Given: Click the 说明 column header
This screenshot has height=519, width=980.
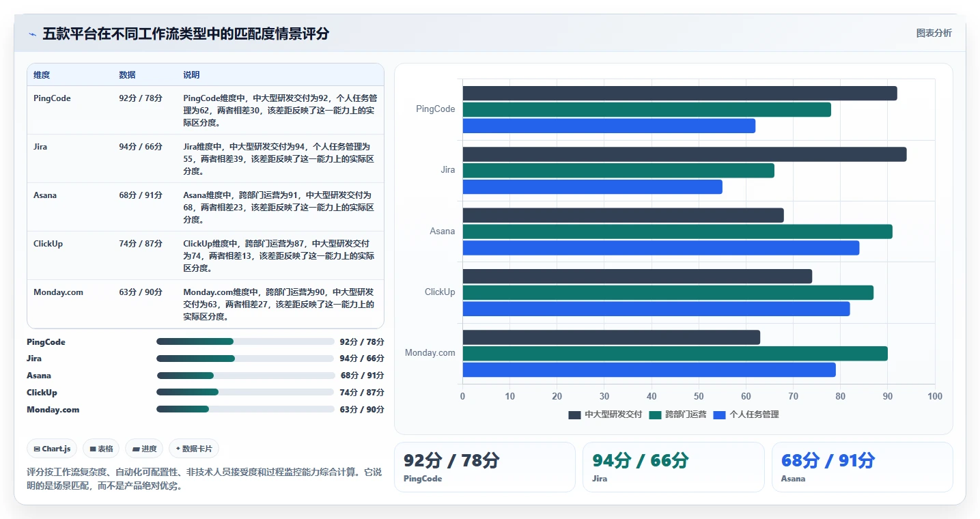Looking at the screenshot, I should click(x=191, y=75).
